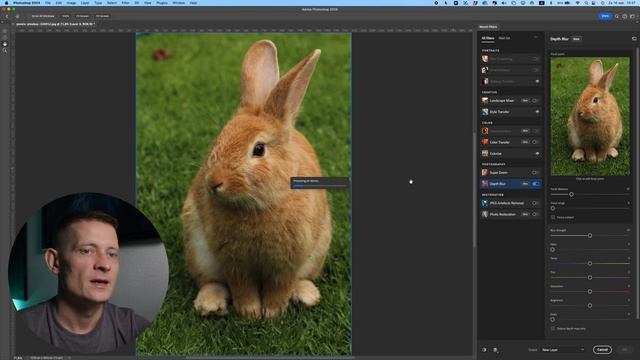Adjust the Saturation slider handle
Image resolution: width=640 pixels, height=360 pixels.
point(590,291)
